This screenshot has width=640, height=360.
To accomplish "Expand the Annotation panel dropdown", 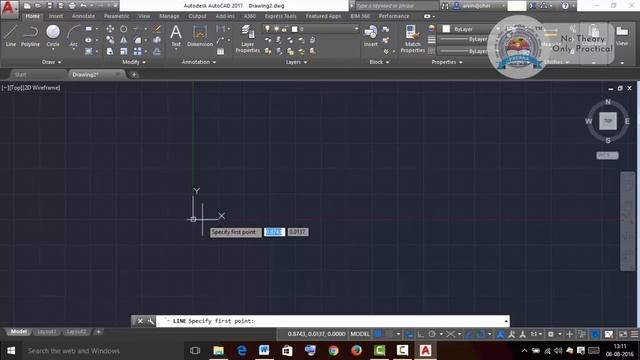I will 199,62.
